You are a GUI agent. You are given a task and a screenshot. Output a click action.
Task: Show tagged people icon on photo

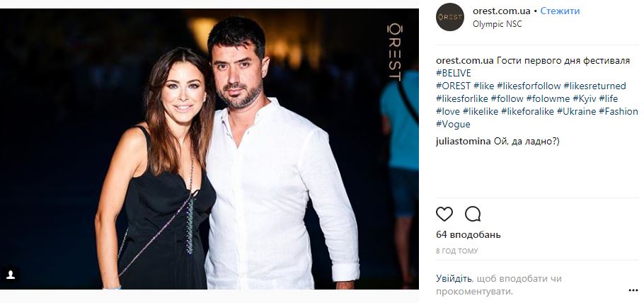pos(11,275)
